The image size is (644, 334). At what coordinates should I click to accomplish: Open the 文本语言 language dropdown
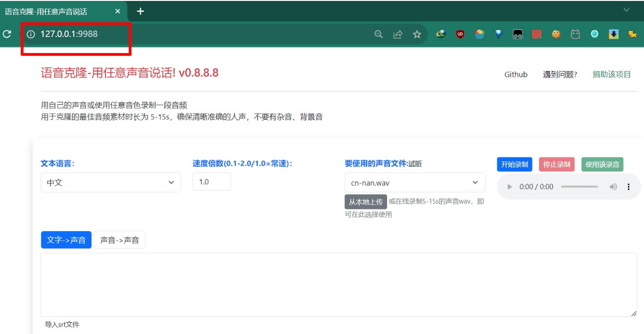tap(111, 182)
